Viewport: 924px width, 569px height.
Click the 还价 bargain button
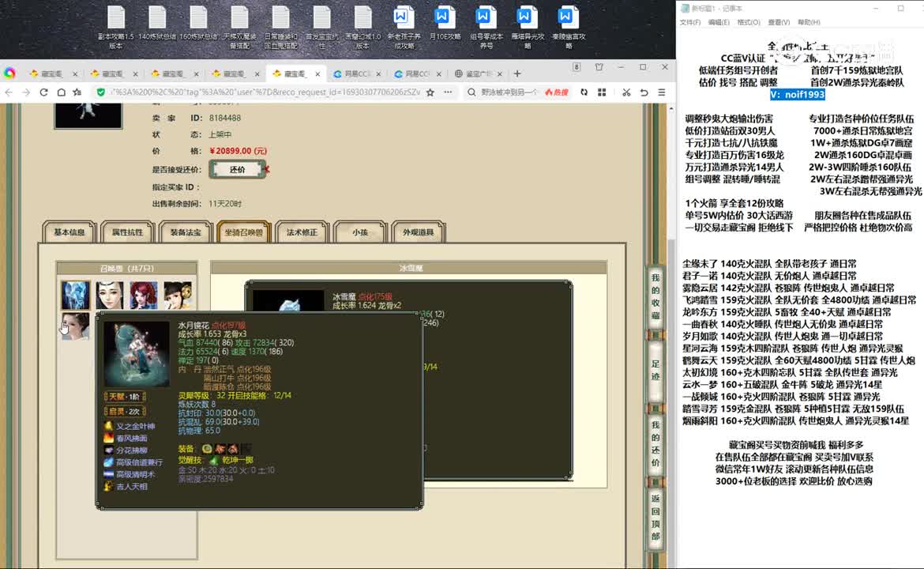pos(238,170)
